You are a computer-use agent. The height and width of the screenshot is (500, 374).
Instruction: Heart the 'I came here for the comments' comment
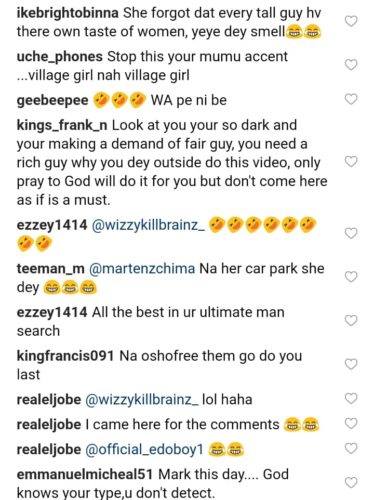click(x=351, y=424)
